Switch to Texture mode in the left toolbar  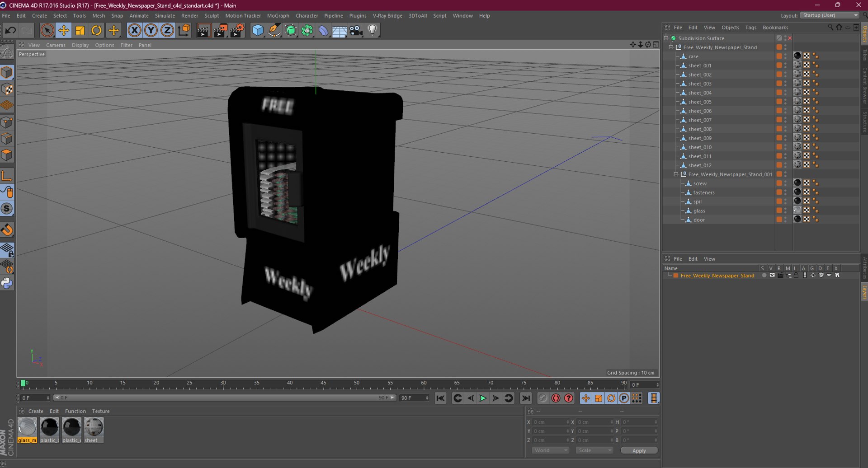coord(7,89)
